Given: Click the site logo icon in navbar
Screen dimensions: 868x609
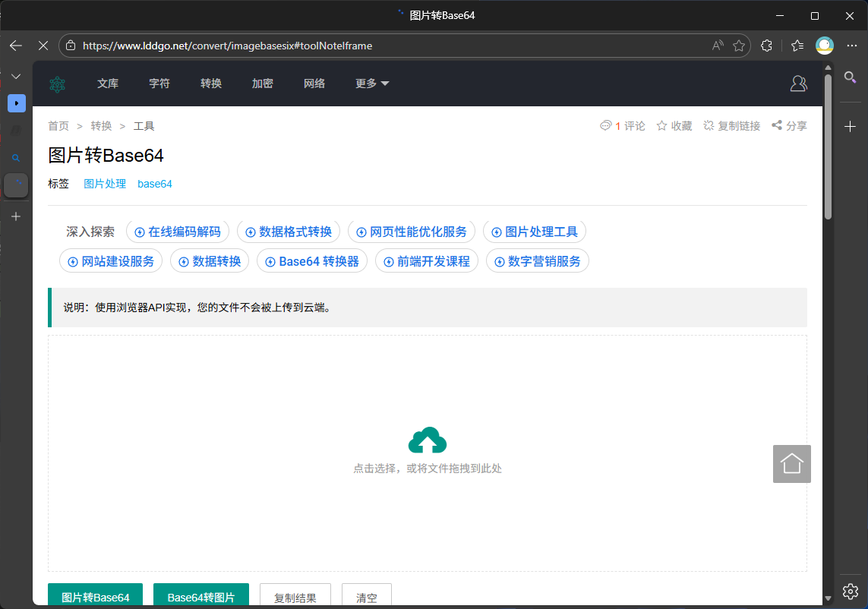Looking at the screenshot, I should pos(58,84).
